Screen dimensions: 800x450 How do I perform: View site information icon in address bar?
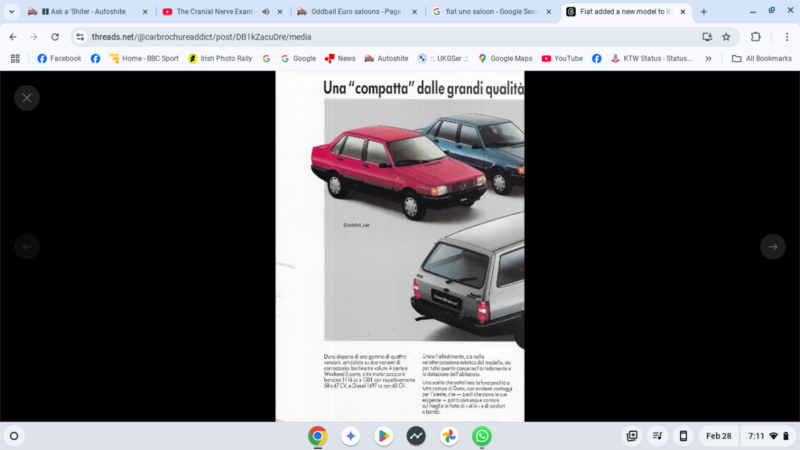pos(80,37)
